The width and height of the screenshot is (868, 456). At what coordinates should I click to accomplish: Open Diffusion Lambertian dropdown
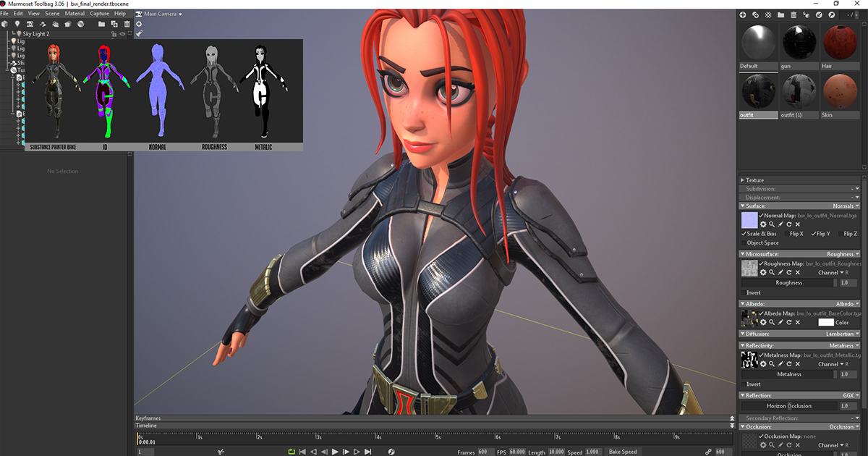point(843,334)
